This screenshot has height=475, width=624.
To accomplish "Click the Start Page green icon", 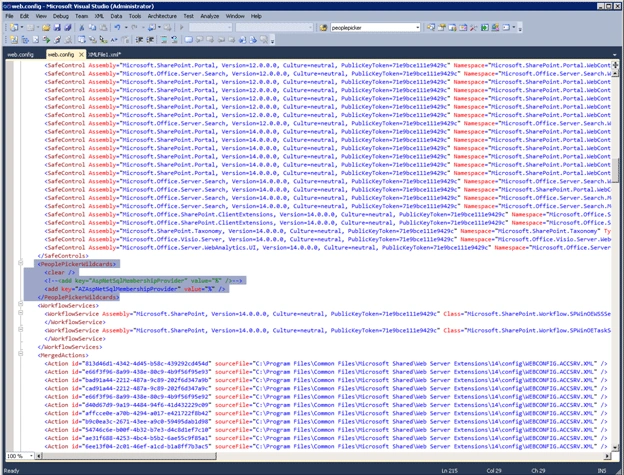I will coord(484,27).
